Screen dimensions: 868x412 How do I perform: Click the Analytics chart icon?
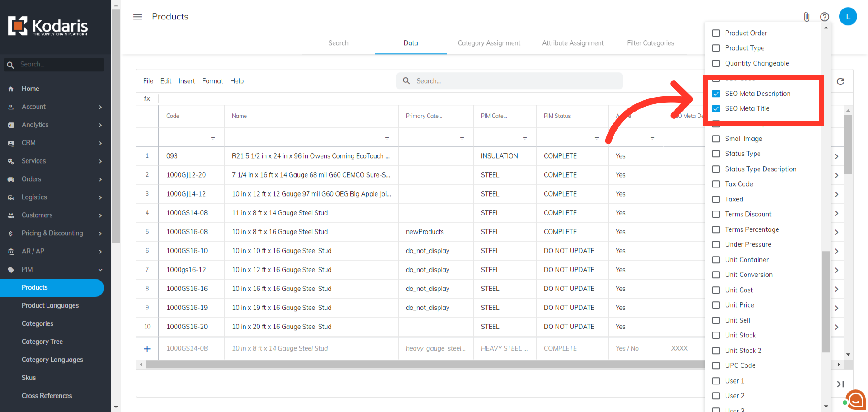coord(11,125)
